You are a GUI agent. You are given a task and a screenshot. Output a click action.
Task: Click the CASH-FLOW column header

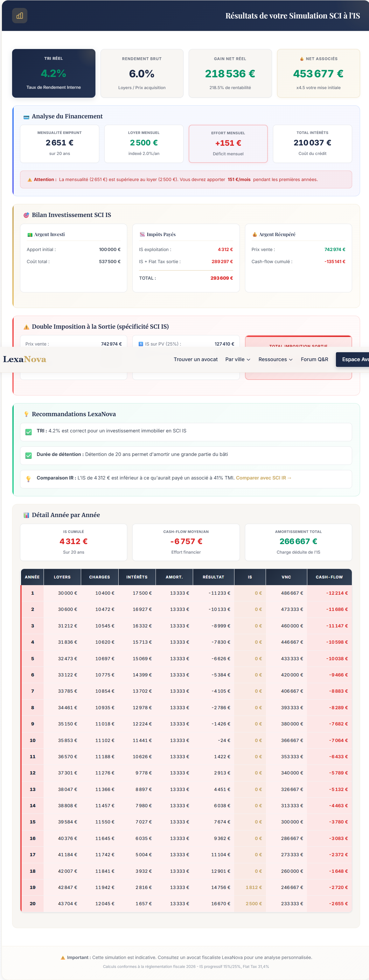click(329, 577)
